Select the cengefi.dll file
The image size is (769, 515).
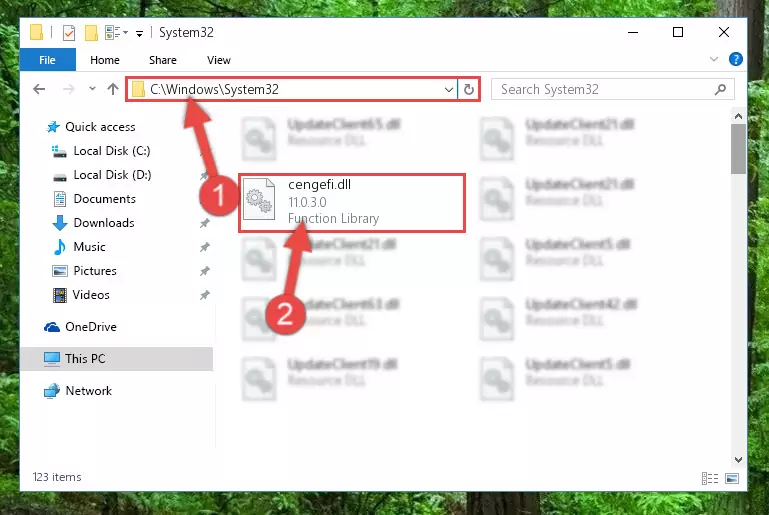click(x=352, y=202)
